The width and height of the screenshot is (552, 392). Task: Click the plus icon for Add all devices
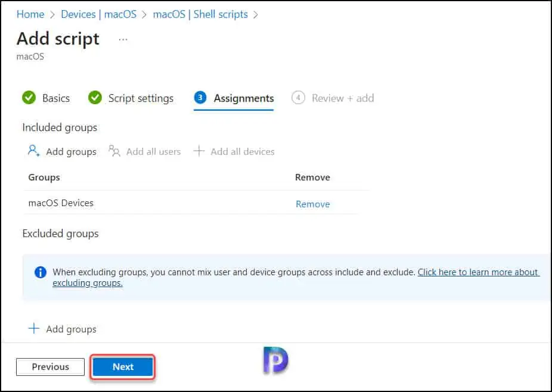click(x=199, y=151)
